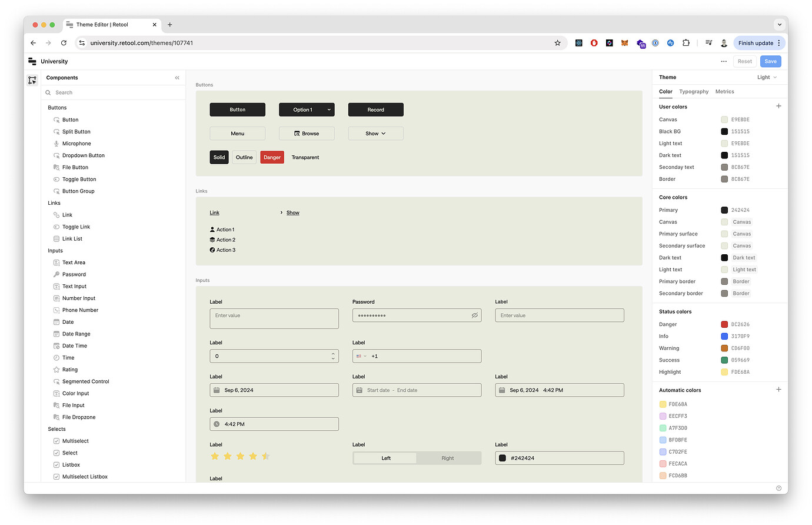Click the Save button
This screenshot has width=812, height=525.
pyautogui.click(x=770, y=61)
